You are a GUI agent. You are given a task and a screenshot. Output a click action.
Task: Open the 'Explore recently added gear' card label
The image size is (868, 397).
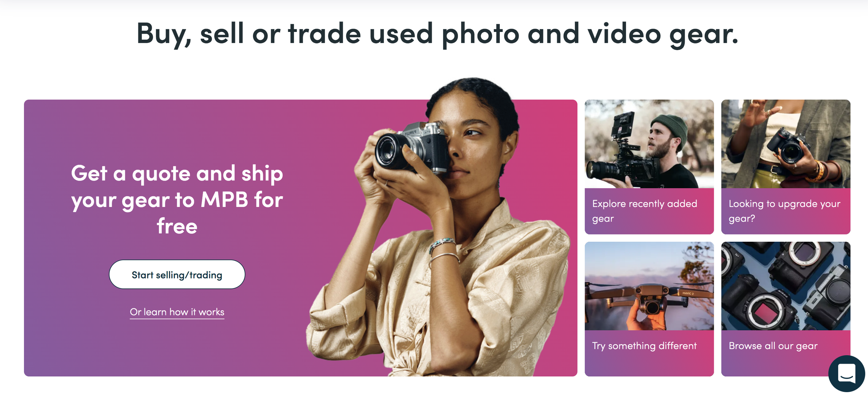click(644, 211)
